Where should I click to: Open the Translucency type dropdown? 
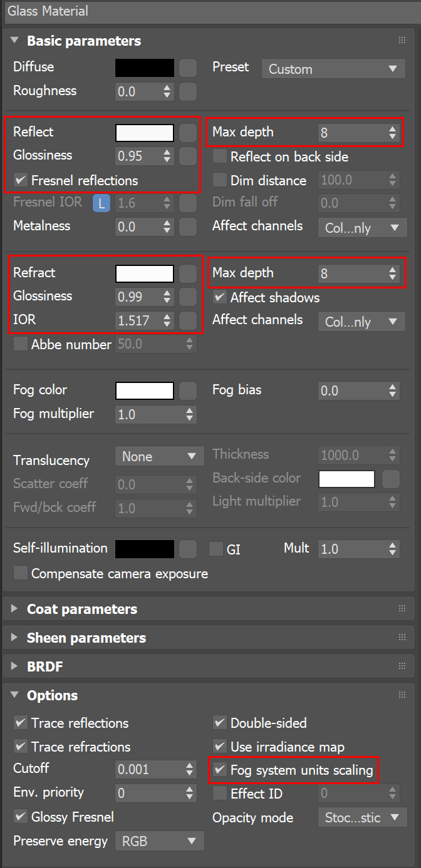pos(159,457)
